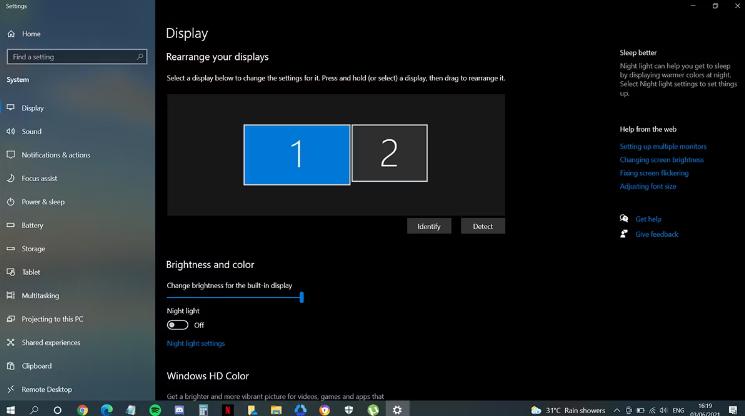This screenshot has width=745, height=416.
Task: Select Multitasking in the System menu
Action: coord(40,295)
